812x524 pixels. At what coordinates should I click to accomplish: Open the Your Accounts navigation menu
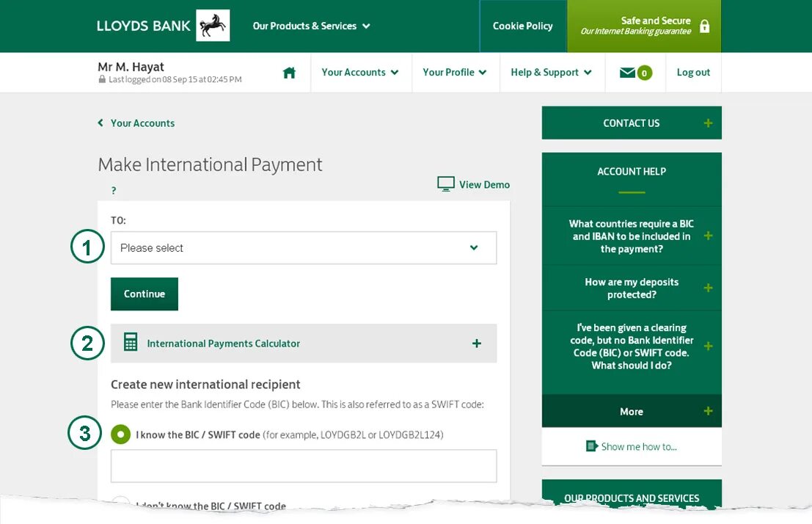click(x=360, y=73)
